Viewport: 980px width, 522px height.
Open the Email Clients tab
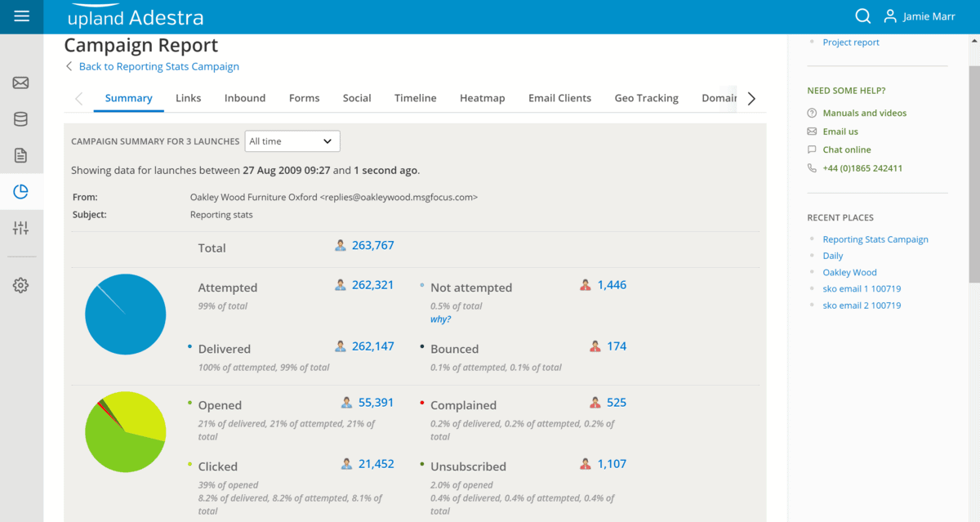coord(559,98)
